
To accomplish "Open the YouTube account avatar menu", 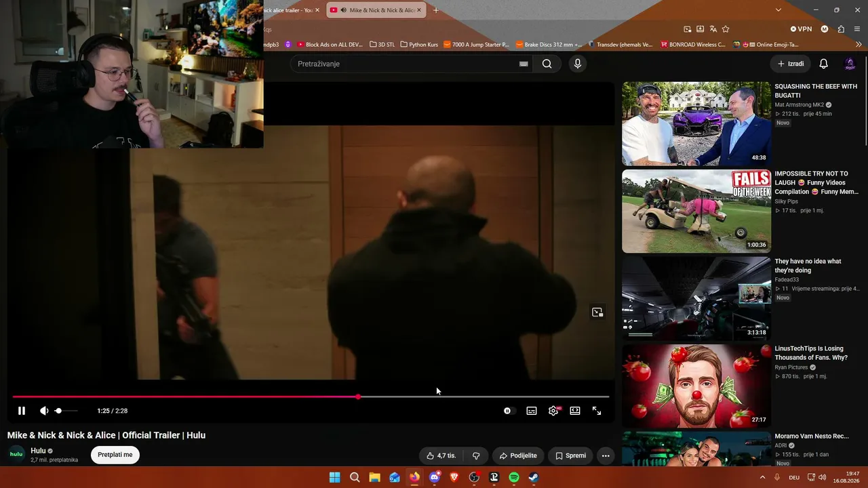I will coord(850,64).
